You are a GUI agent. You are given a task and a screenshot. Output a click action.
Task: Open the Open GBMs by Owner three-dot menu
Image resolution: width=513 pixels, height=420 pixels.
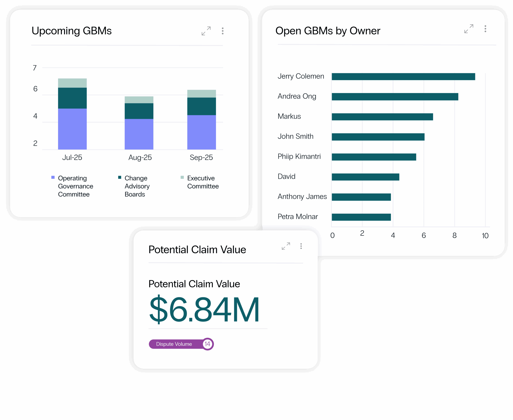485,29
